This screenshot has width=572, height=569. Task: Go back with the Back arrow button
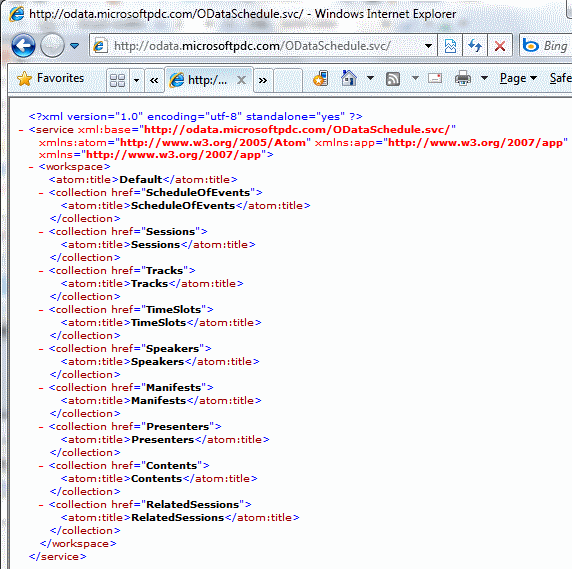click(23, 46)
